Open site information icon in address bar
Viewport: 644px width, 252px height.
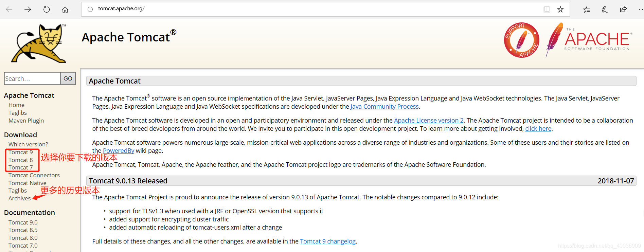(90, 9)
